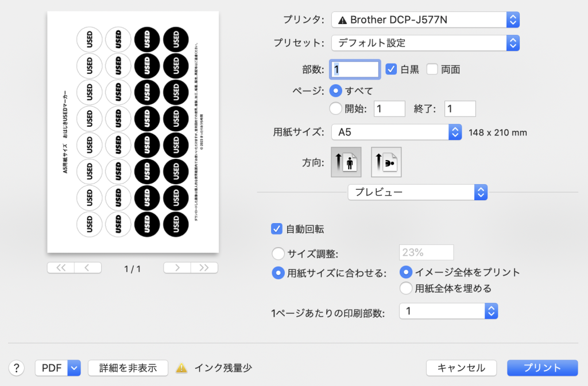This screenshot has height=386, width=588.
Task: Open the プリンタ dropdown
Action: 425,20
